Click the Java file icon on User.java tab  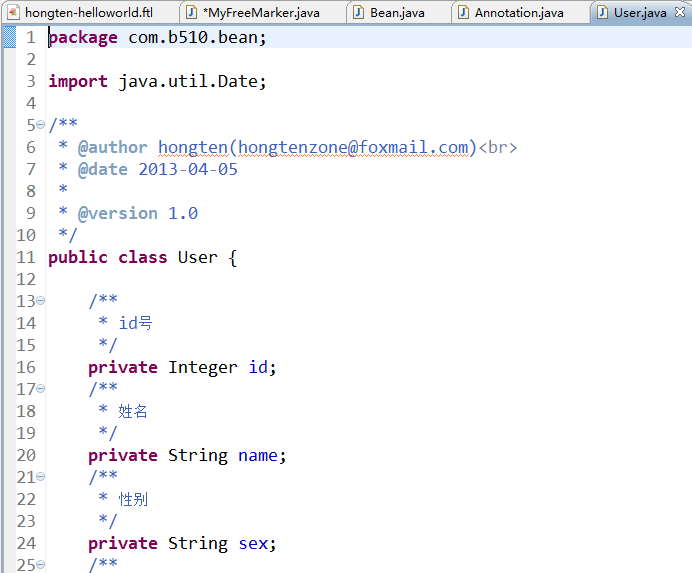click(602, 12)
